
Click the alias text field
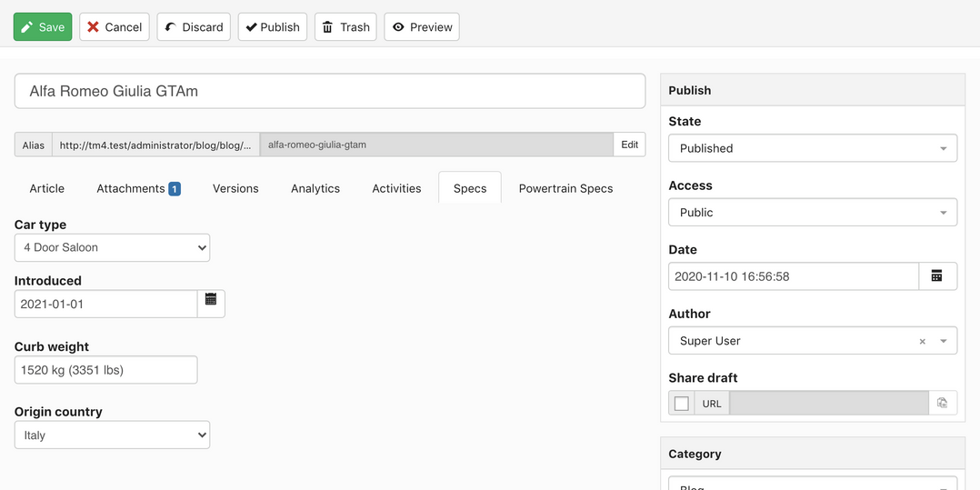(436, 145)
